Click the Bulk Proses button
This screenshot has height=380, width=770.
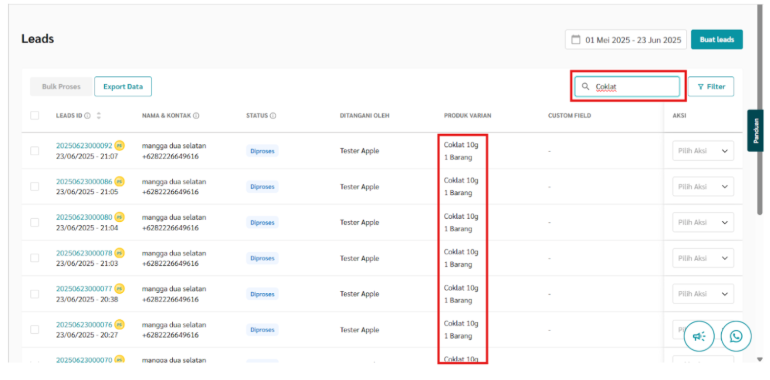(x=61, y=86)
